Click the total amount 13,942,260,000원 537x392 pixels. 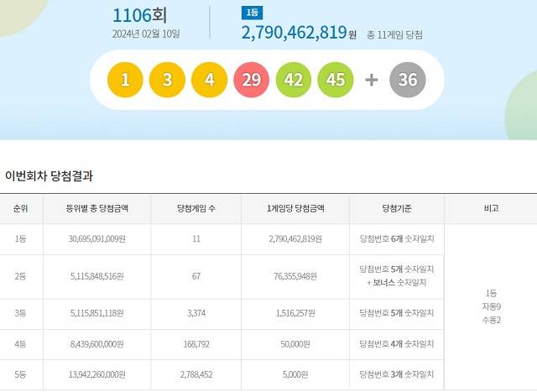click(x=97, y=374)
